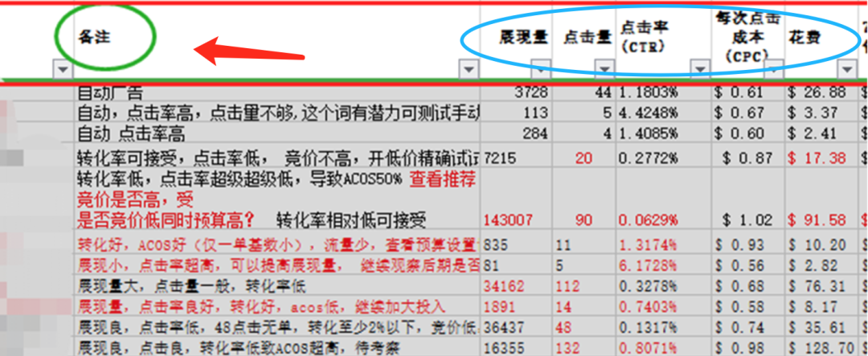Select the note cell 自动 点击率高
Viewport: 868px width, 356px height.
276,133
